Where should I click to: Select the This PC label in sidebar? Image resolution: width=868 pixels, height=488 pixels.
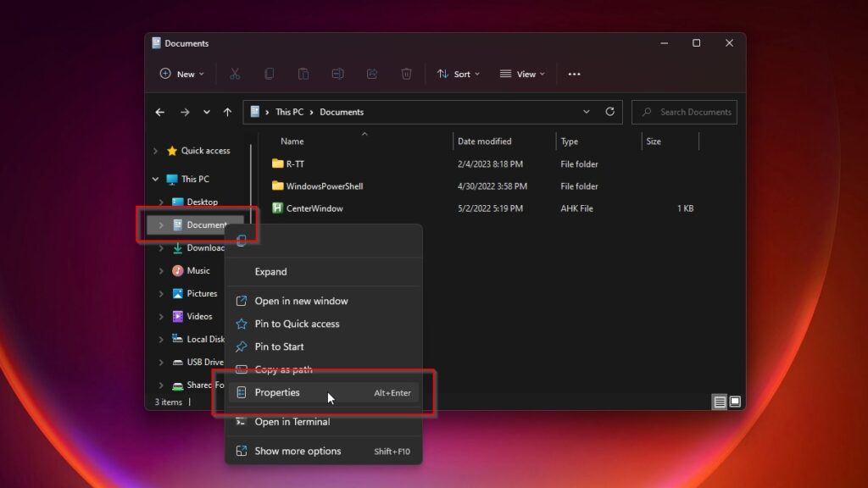click(196, 180)
